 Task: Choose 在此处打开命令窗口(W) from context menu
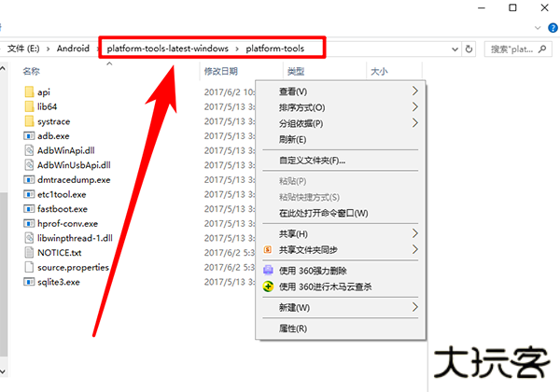point(323,213)
